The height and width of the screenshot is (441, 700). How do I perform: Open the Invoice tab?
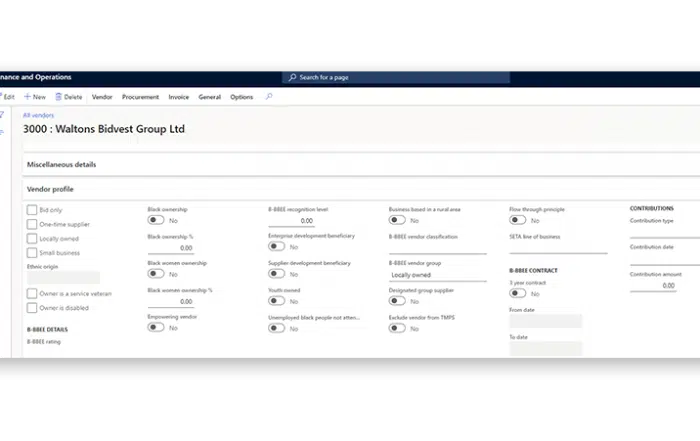(178, 97)
